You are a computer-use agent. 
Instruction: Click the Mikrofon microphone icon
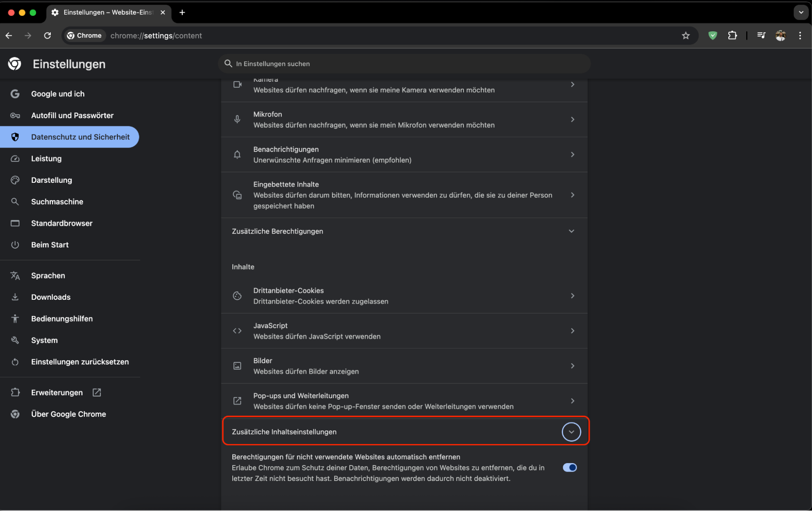point(237,119)
